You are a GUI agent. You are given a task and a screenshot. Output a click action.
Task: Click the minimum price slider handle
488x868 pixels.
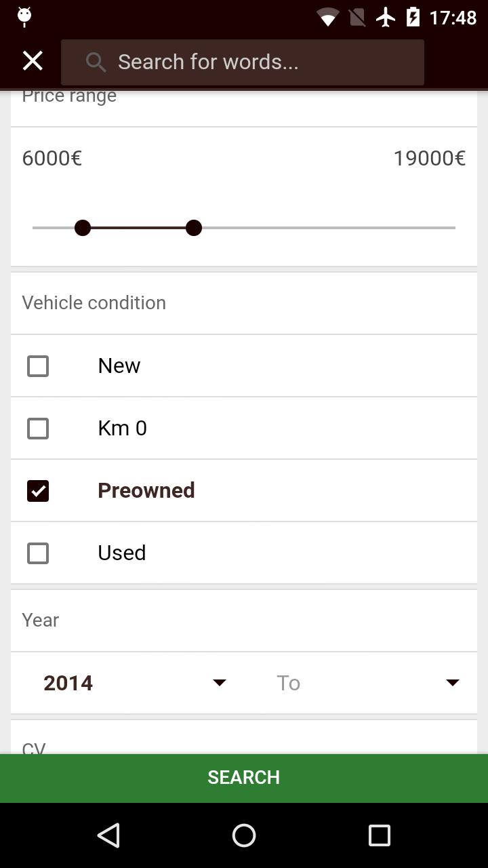click(x=83, y=228)
